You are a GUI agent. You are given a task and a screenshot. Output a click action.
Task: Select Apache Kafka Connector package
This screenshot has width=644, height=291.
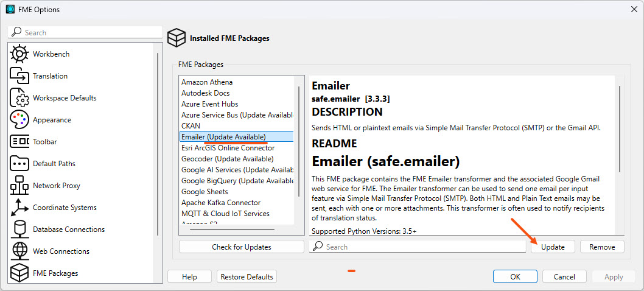click(x=237, y=203)
